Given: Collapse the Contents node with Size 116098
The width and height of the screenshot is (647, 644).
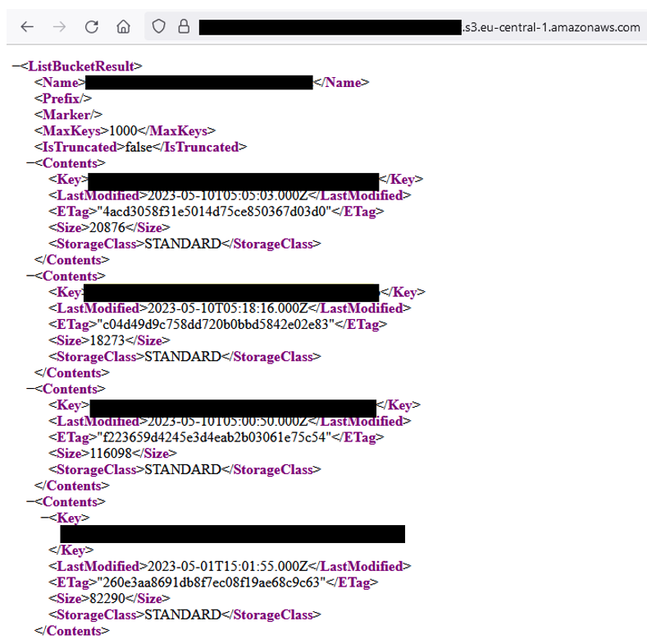Looking at the screenshot, I should 30,389.
